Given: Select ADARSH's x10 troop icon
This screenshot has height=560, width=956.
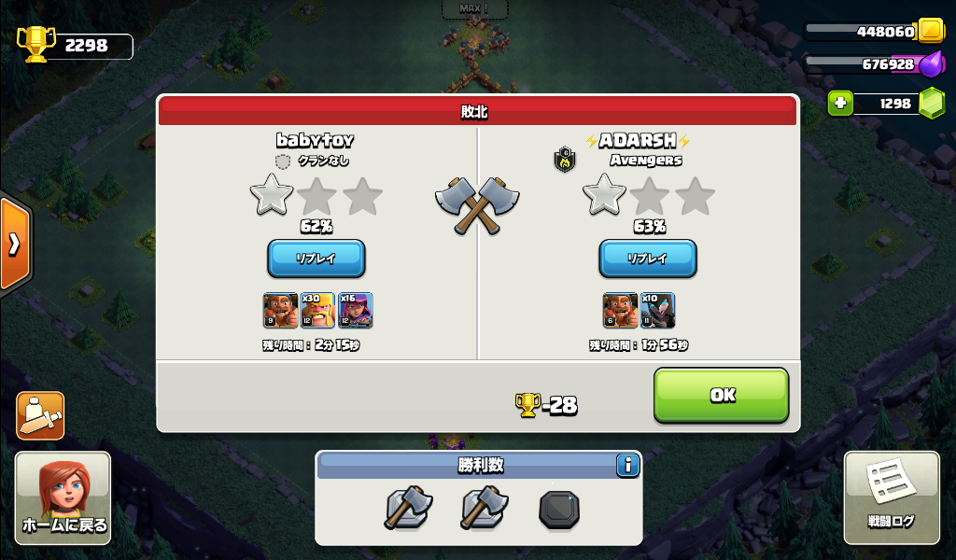Looking at the screenshot, I should [x=657, y=310].
